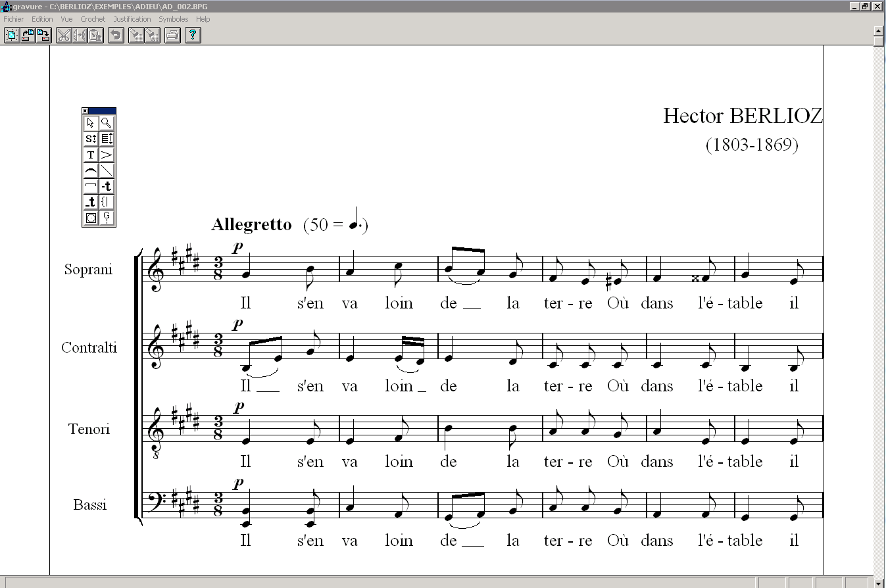
Task: Select the T text tool
Action: click(x=91, y=155)
